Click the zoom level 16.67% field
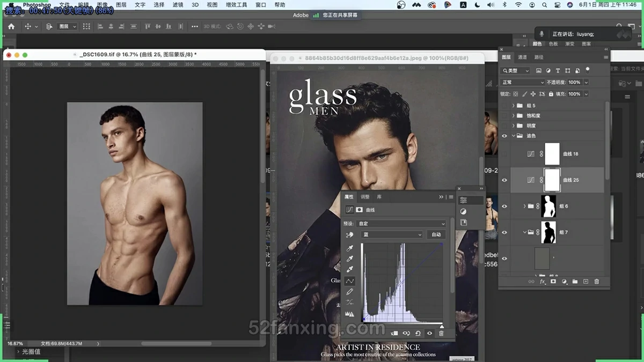 click(x=16, y=343)
